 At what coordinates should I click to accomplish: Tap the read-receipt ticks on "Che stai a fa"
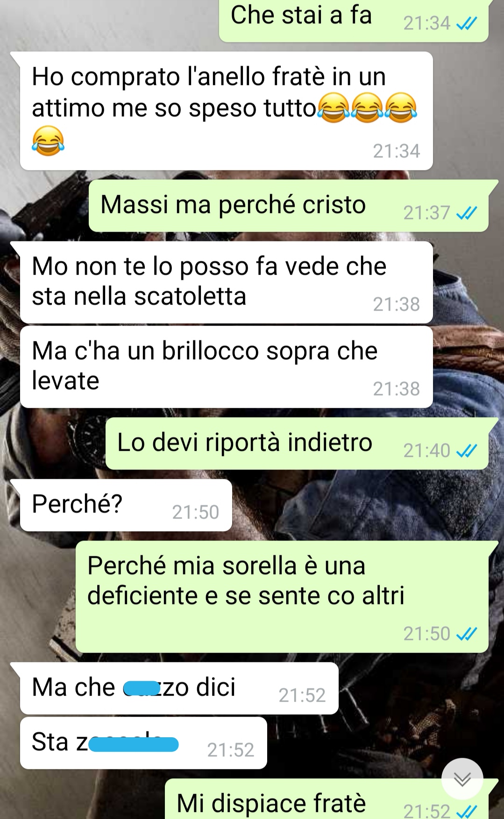pyautogui.click(x=467, y=23)
